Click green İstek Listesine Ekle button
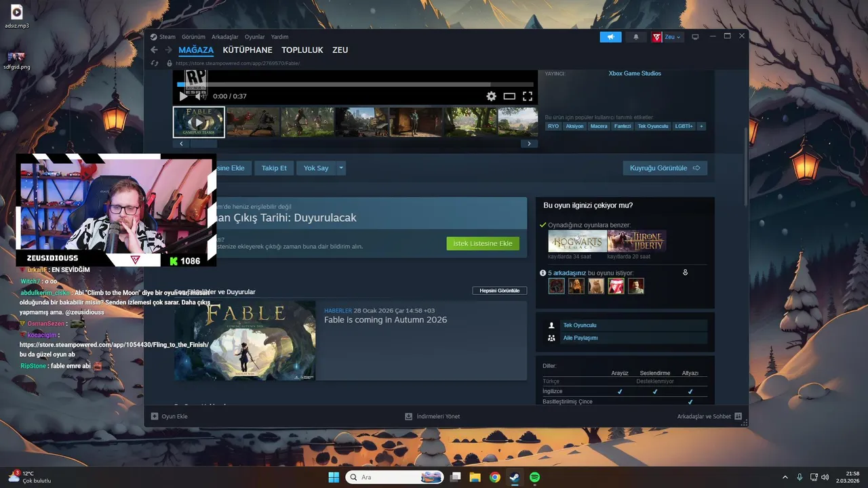 483,243
